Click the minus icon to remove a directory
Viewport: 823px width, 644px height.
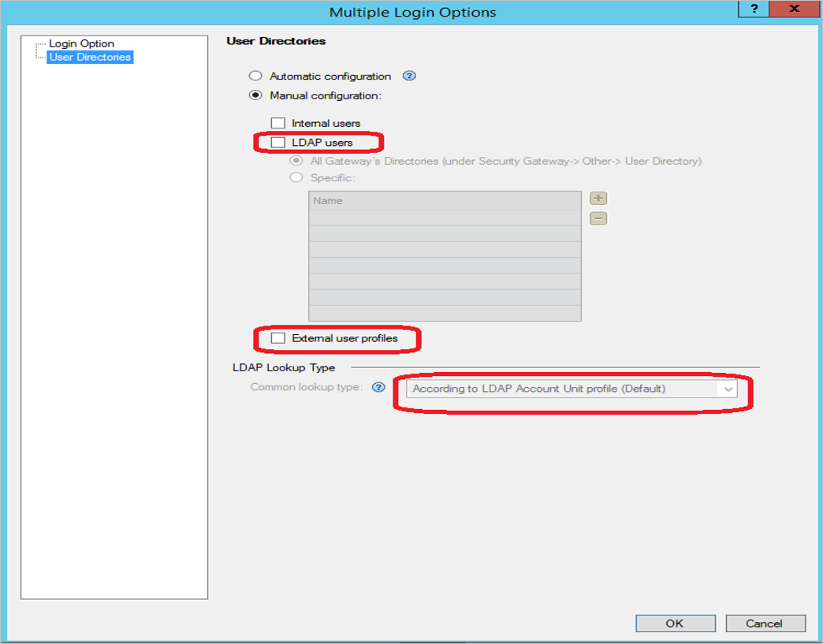click(x=597, y=218)
